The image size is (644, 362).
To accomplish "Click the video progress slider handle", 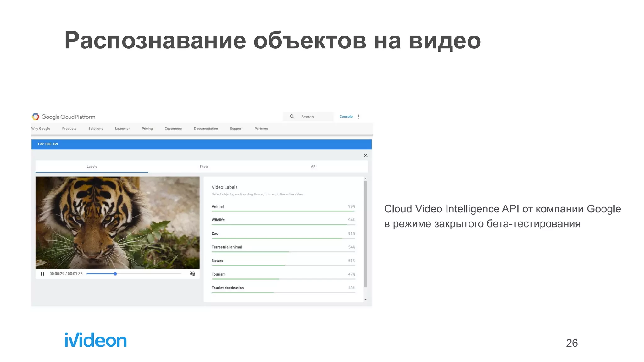I will (115, 274).
